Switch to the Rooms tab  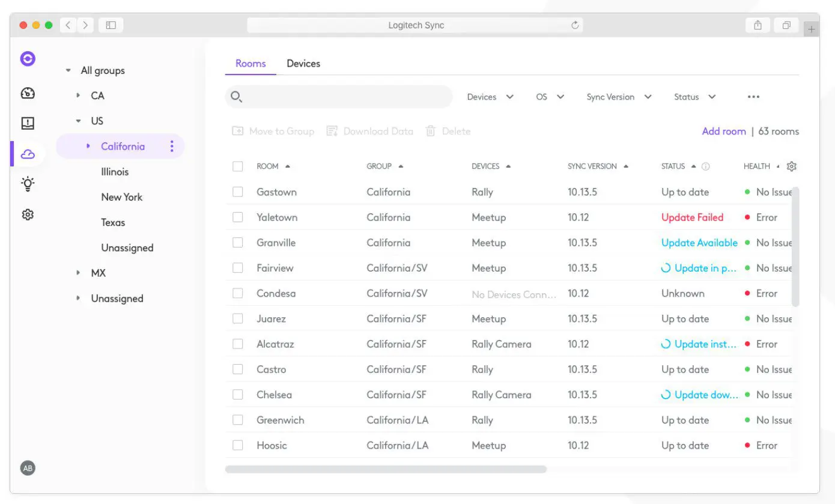coord(251,64)
